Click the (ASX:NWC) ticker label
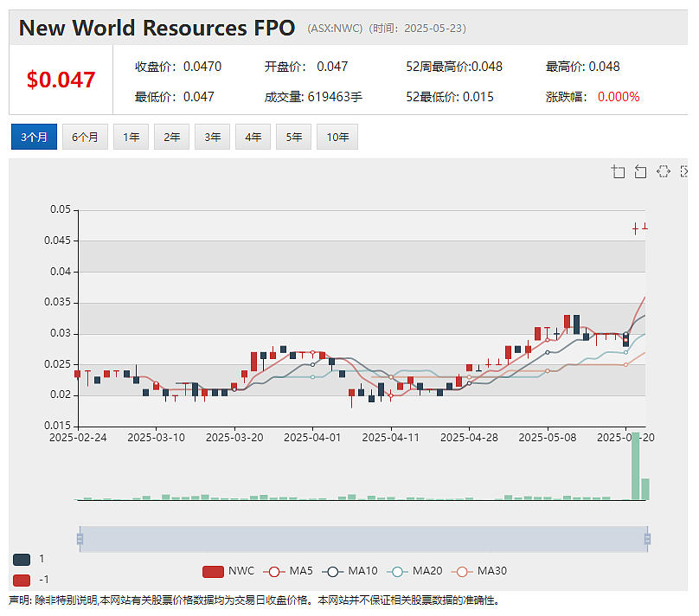 pos(335,28)
